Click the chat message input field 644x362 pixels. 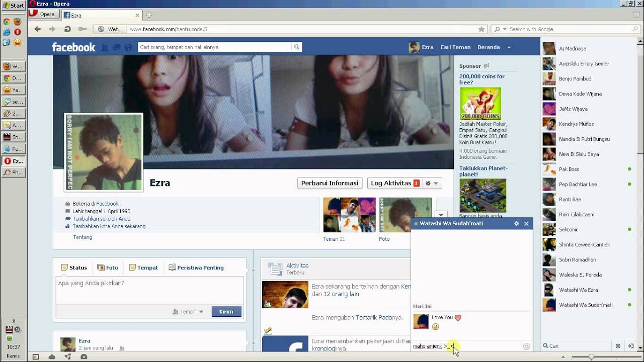pos(466,346)
